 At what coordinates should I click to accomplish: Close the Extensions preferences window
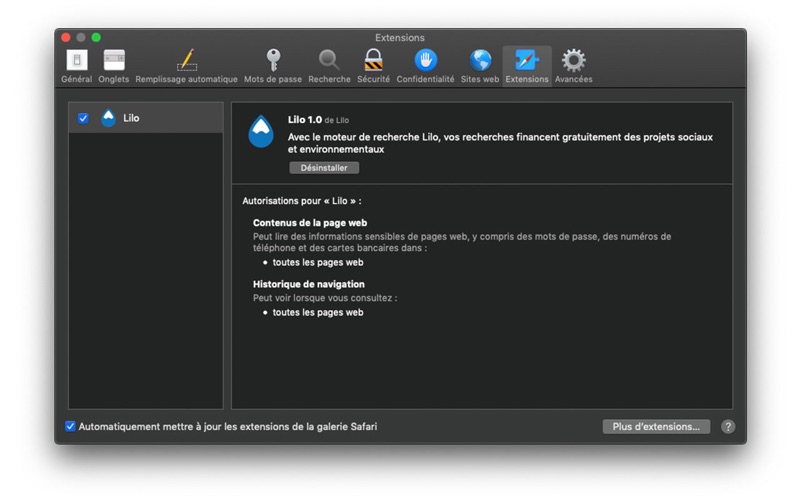pos(66,37)
